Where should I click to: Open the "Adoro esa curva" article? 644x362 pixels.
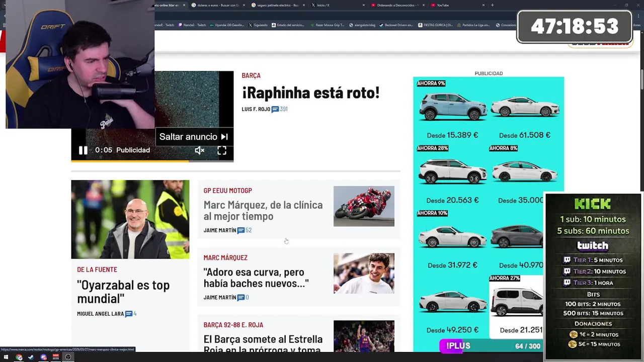256,278
